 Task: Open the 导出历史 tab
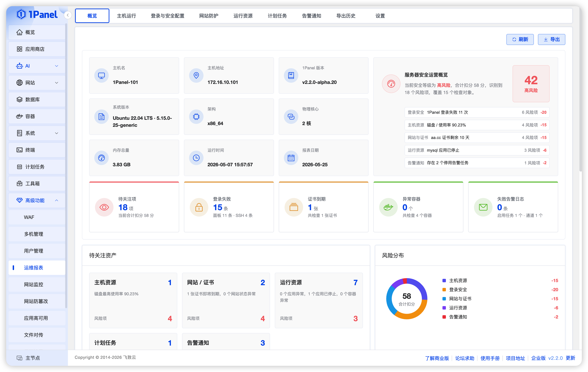(x=346, y=16)
